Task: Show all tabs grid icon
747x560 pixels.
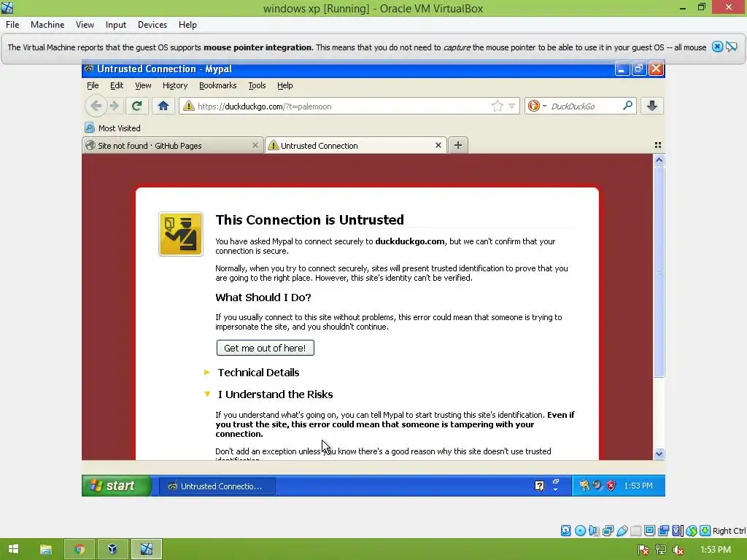Action: coord(657,145)
